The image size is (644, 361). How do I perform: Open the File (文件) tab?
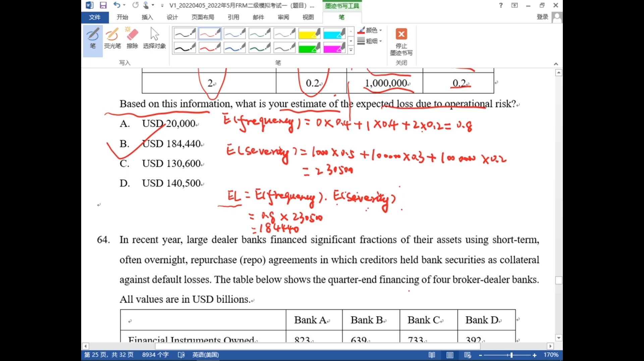(95, 17)
